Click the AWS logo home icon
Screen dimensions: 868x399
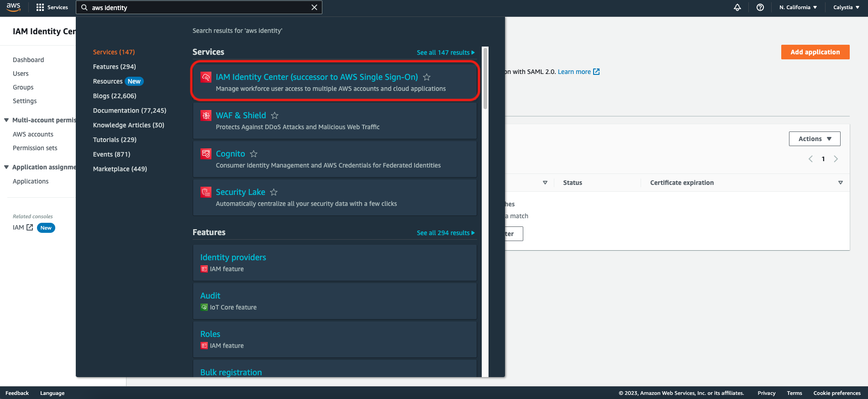[x=13, y=7]
